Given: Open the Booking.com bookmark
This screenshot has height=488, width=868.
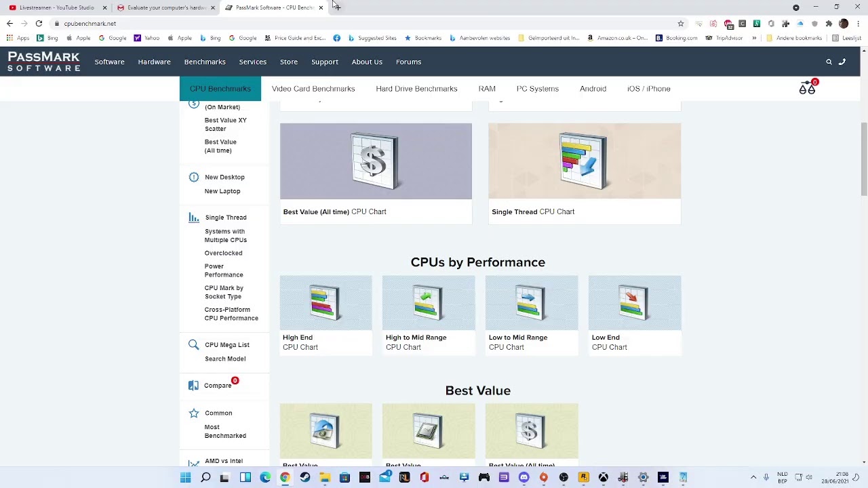Looking at the screenshot, I should point(676,38).
